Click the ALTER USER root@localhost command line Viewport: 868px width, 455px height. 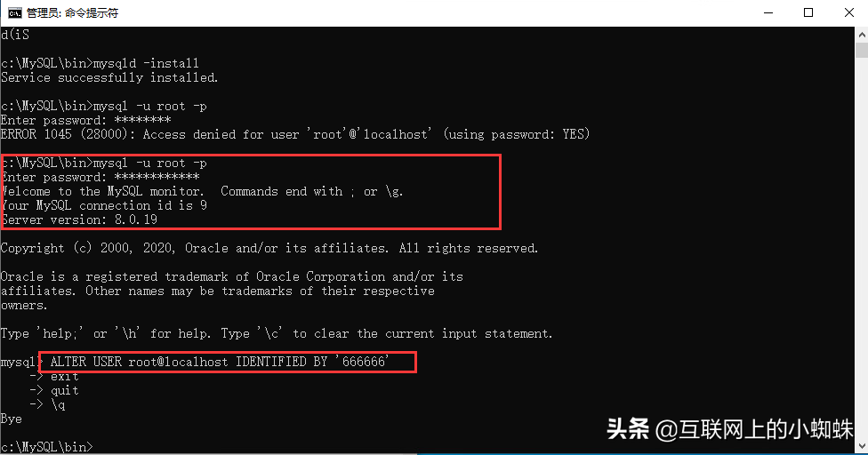(220, 362)
